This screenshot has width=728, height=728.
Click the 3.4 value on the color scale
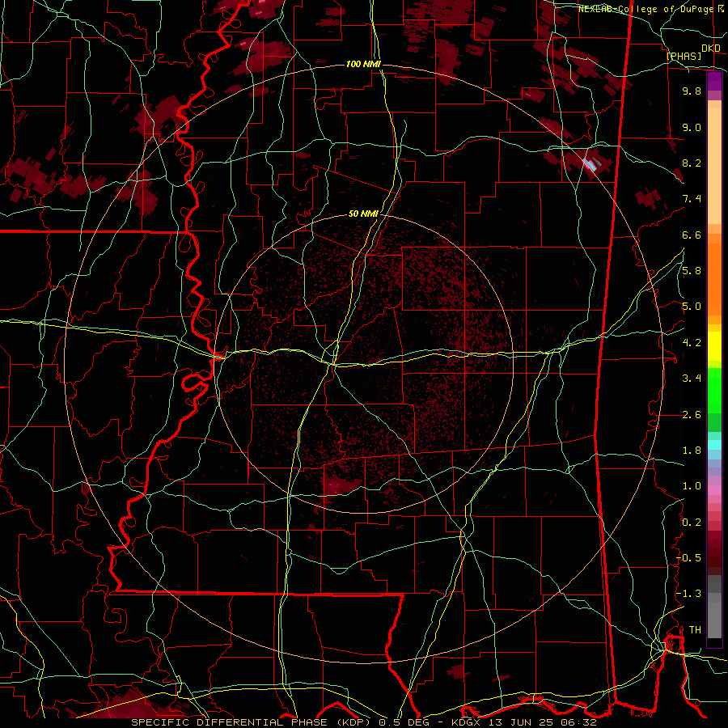point(692,379)
